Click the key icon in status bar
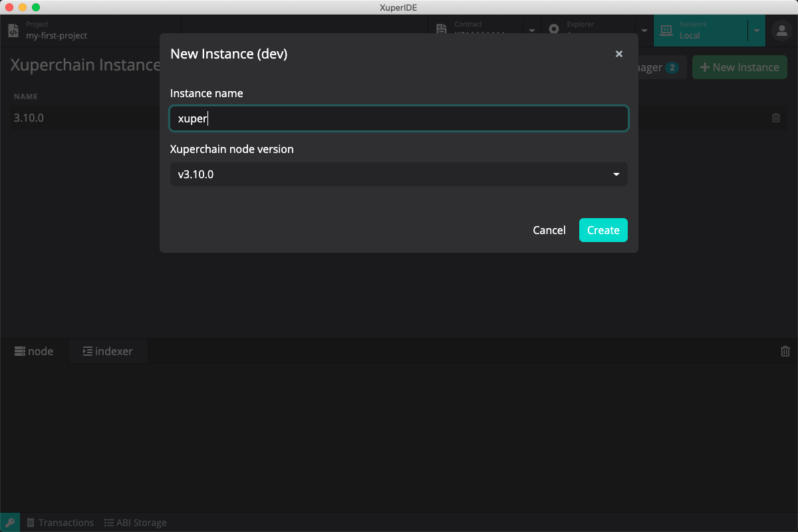Screen dimensions: 798x532 10,523
